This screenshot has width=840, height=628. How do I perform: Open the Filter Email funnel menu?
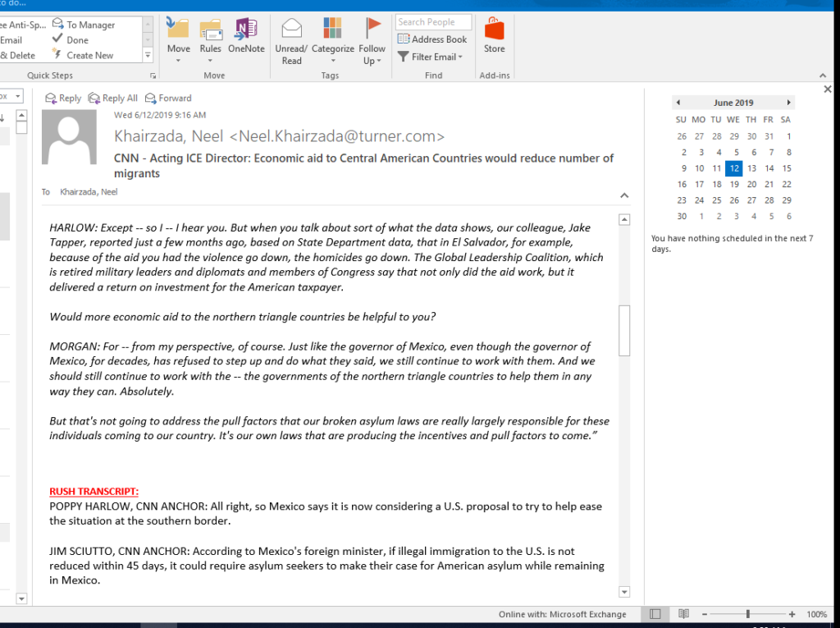[x=430, y=57]
